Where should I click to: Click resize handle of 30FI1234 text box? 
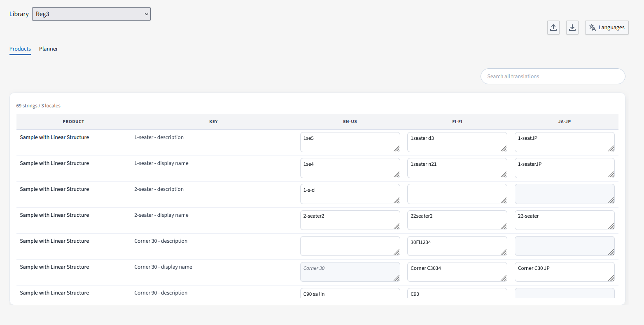click(504, 252)
